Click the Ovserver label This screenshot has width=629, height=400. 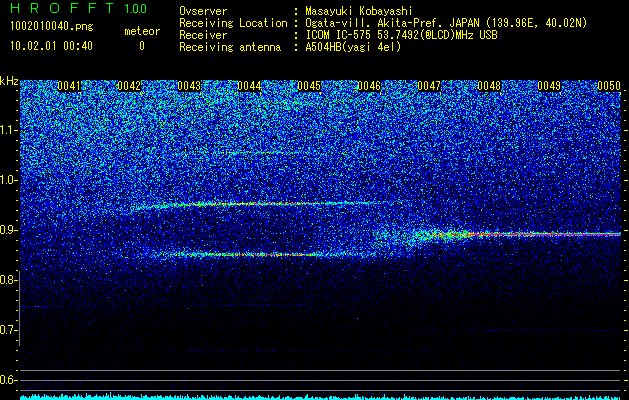pyautogui.click(x=203, y=11)
